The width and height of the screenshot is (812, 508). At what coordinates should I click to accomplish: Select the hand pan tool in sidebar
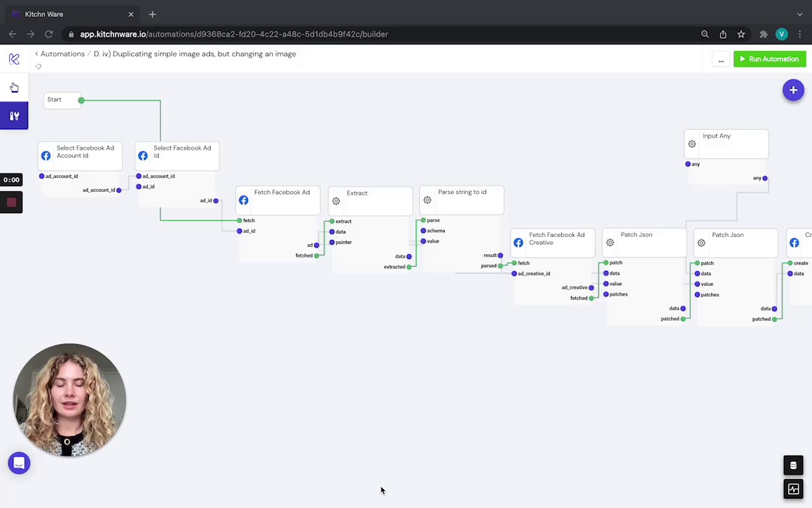click(x=14, y=87)
